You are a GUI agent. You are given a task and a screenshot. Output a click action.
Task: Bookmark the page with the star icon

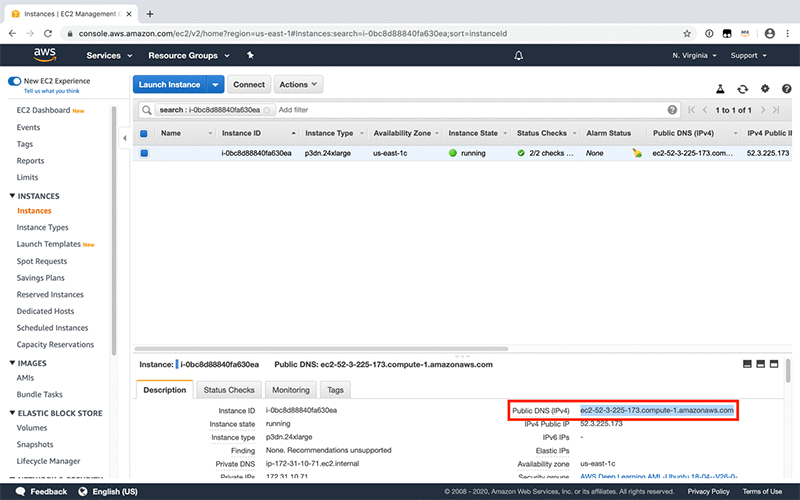[x=687, y=34]
